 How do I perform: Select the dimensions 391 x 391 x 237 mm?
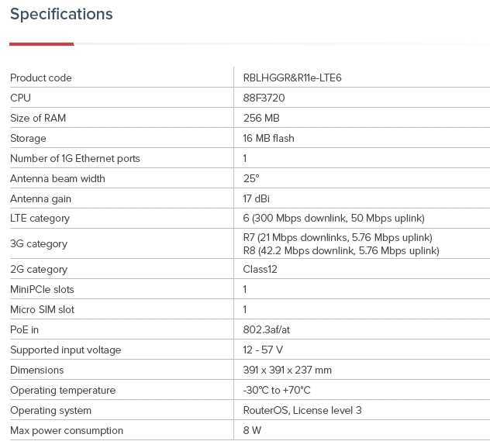[x=287, y=370]
